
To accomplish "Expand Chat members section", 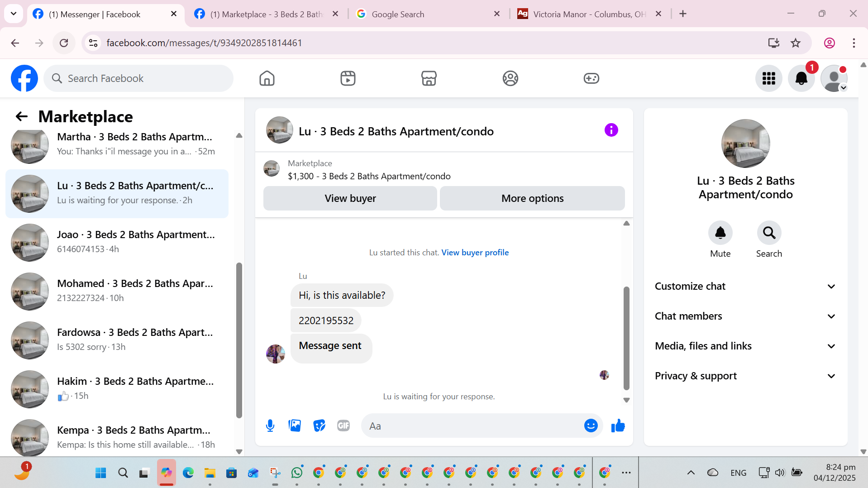I will (x=745, y=316).
